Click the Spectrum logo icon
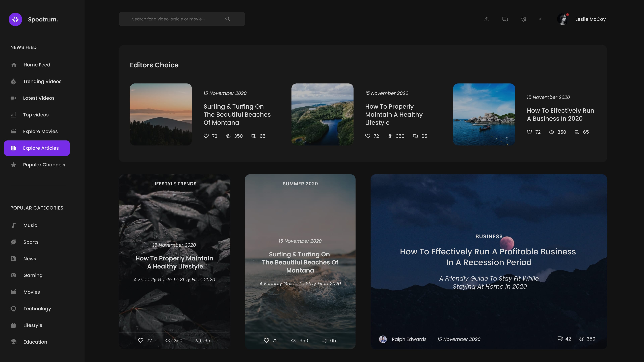Image resolution: width=644 pixels, height=362 pixels. pos(15,19)
